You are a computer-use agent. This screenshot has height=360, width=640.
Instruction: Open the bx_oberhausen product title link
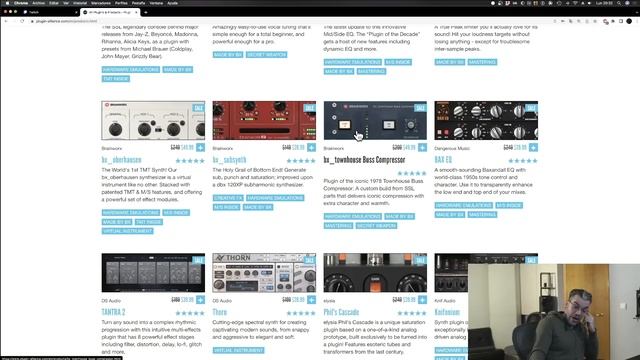click(x=122, y=160)
